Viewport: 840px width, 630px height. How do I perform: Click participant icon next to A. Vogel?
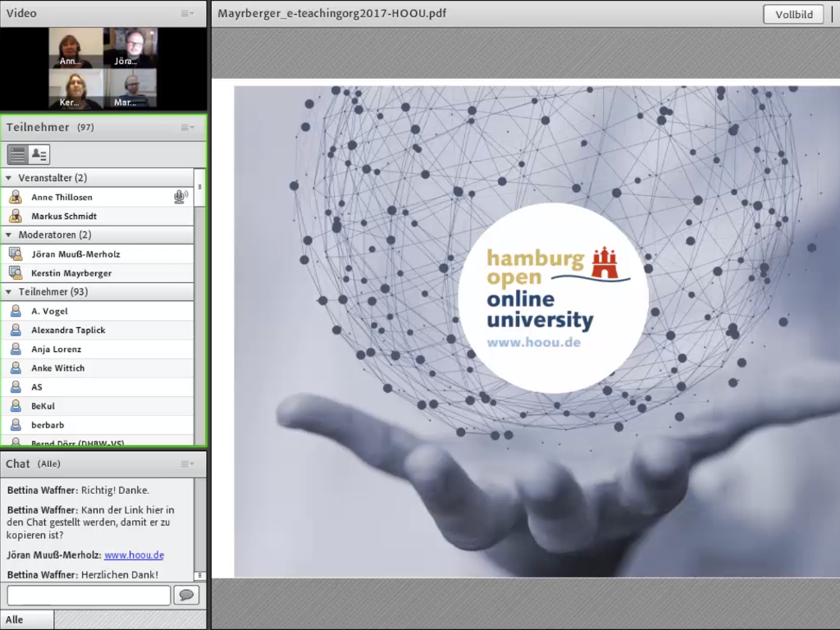[x=16, y=311]
